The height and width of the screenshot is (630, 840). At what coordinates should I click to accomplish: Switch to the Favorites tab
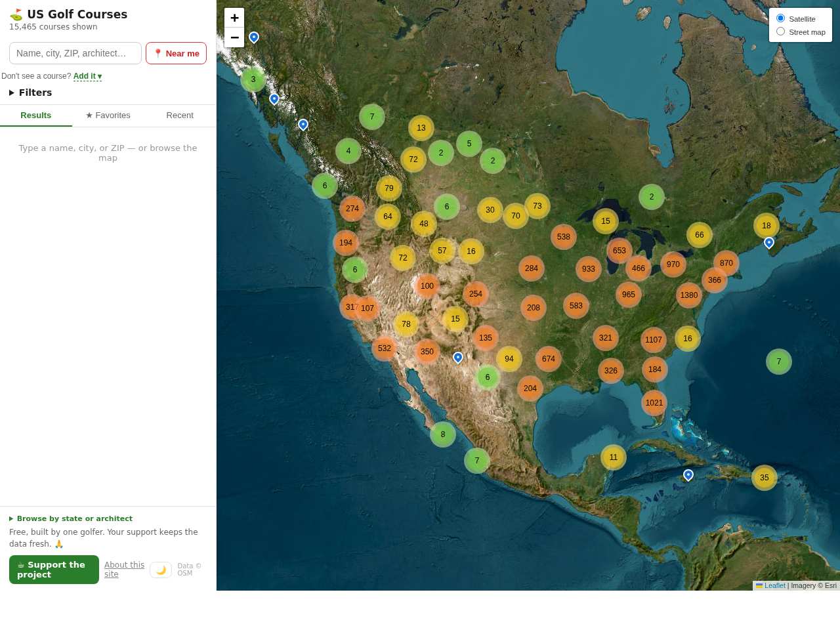tap(108, 115)
